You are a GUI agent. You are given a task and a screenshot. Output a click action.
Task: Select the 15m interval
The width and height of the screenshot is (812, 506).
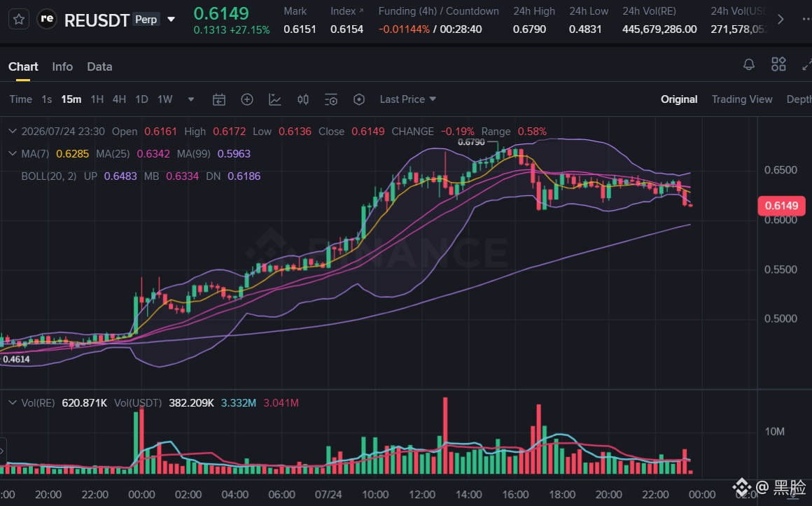coord(71,99)
